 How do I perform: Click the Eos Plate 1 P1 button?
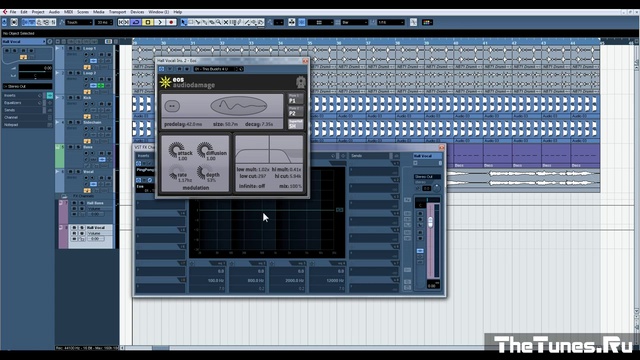[295, 99]
